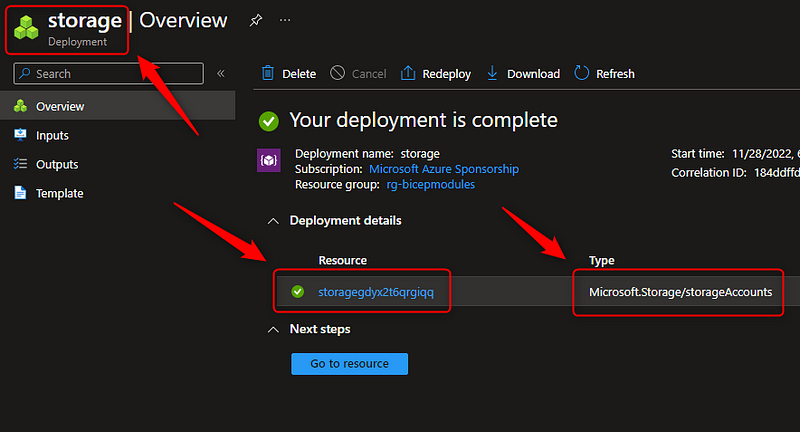Collapse the Next steps section
Screen dimensions: 800x432
pos(273,329)
